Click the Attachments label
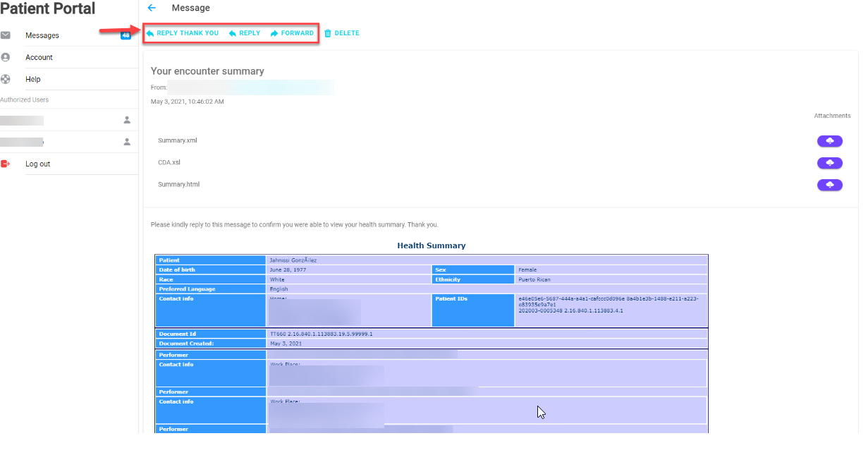 point(833,116)
